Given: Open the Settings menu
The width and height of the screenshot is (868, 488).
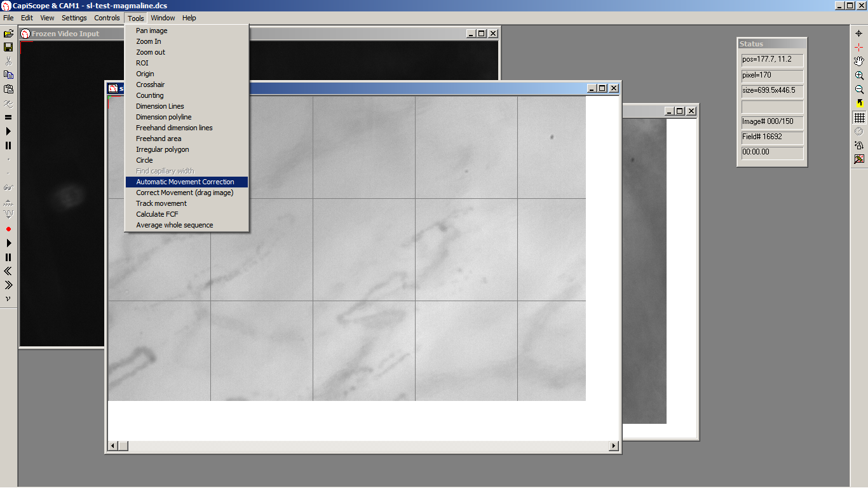Looking at the screenshot, I should (74, 18).
